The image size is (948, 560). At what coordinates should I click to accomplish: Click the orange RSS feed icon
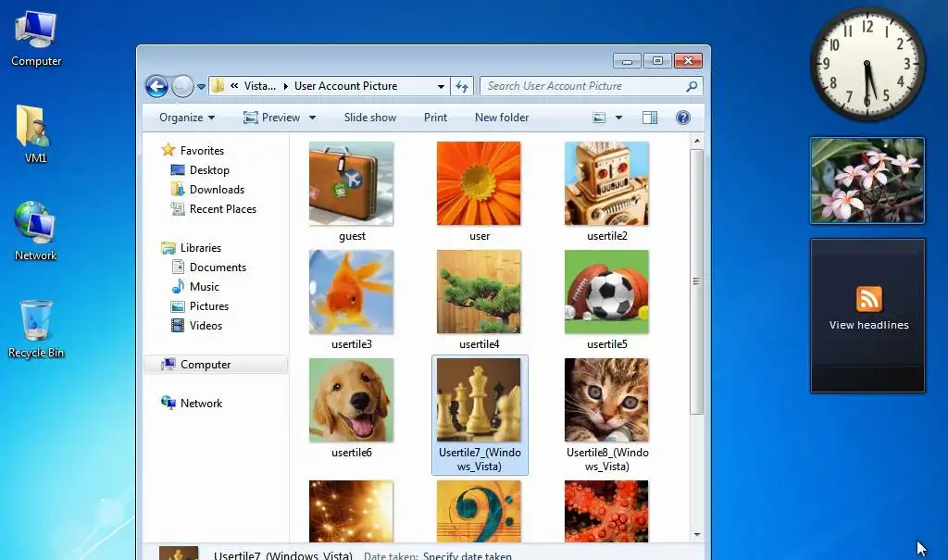coord(868,299)
